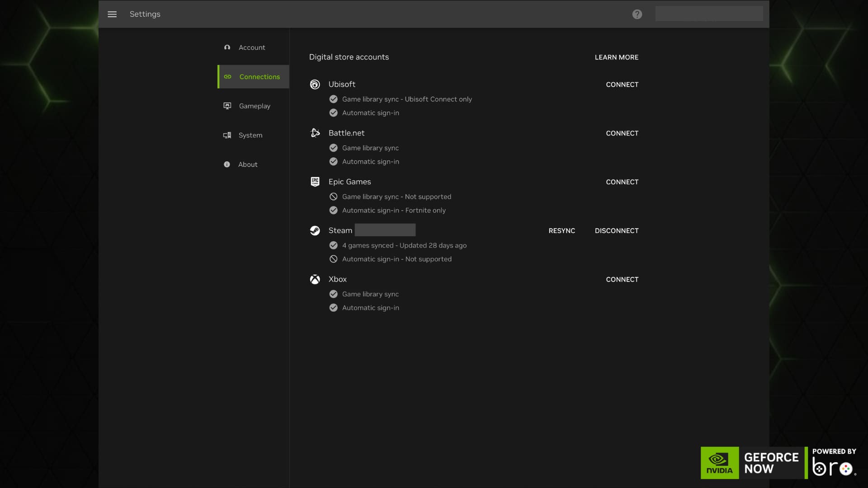This screenshot has height=488, width=868.
Task: Click the System computer icon
Action: [227, 135]
